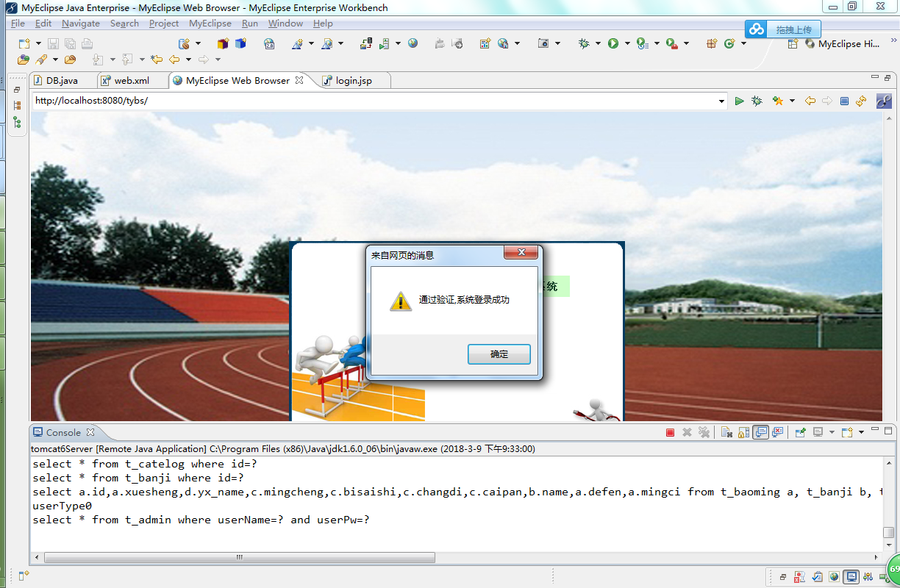900x588 pixels.
Task: Open the Back history dropdown arrow
Action: (188, 60)
